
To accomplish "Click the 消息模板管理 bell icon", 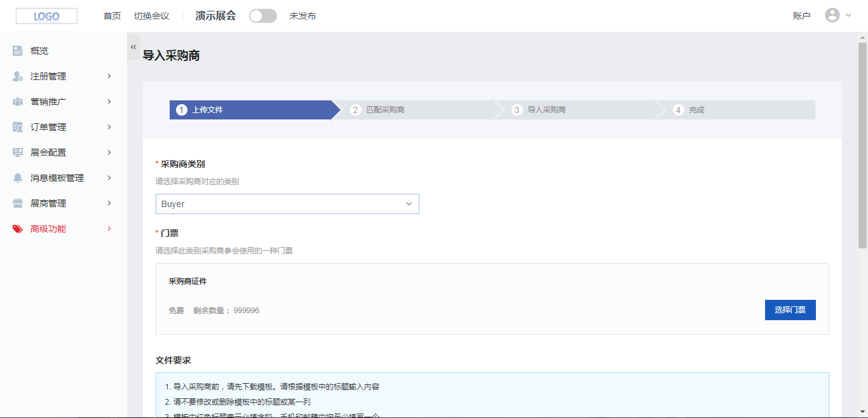I will point(18,178).
